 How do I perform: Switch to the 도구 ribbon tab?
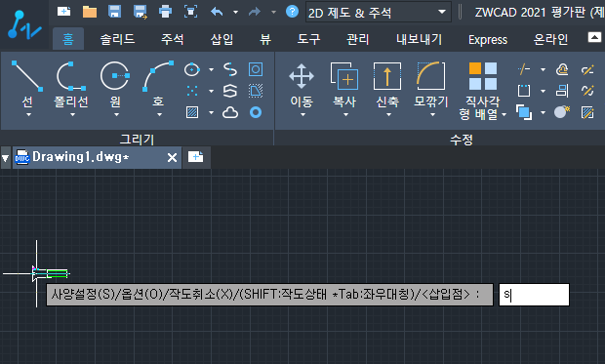(308, 39)
